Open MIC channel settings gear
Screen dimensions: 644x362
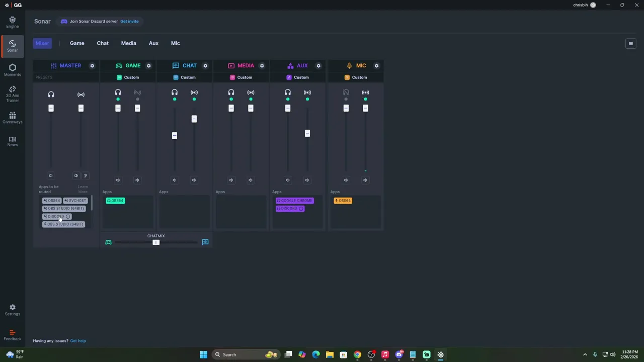coord(376,66)
